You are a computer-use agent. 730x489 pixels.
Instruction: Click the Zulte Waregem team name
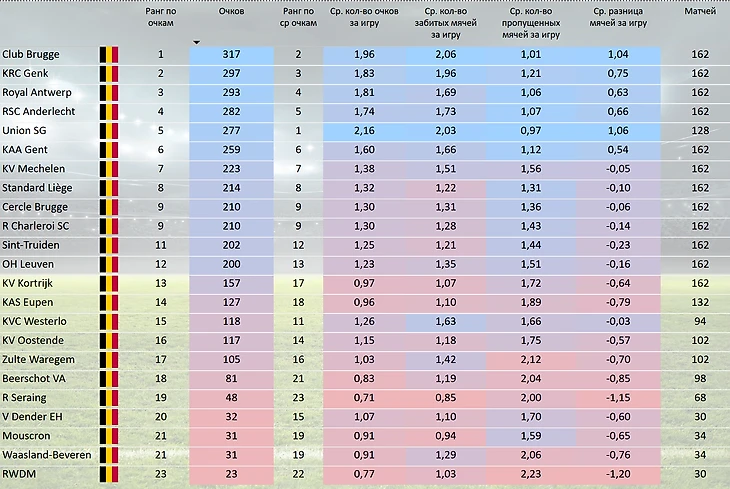coord(38,359)
